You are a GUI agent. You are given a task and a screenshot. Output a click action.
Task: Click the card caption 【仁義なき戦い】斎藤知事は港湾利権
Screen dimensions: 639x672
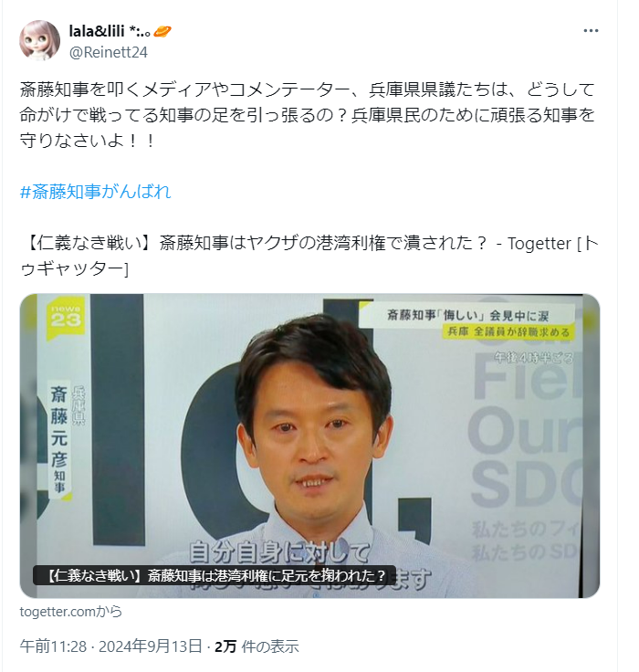215,575
